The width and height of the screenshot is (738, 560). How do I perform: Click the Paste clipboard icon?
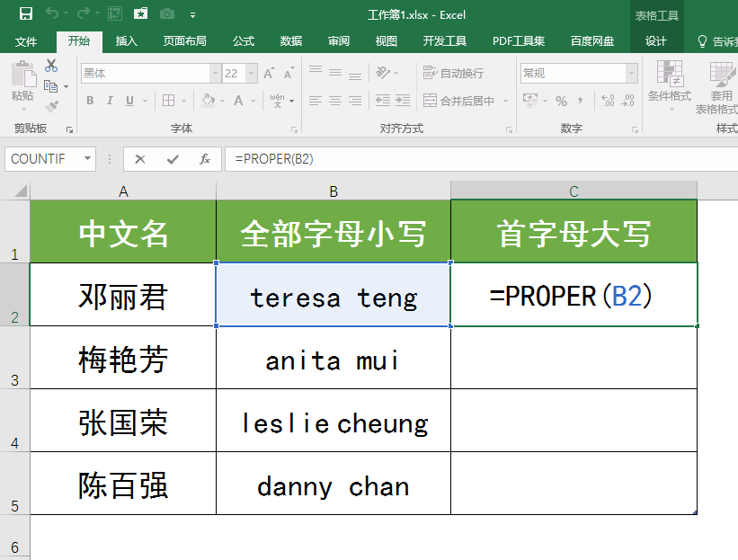pos(22,75)
